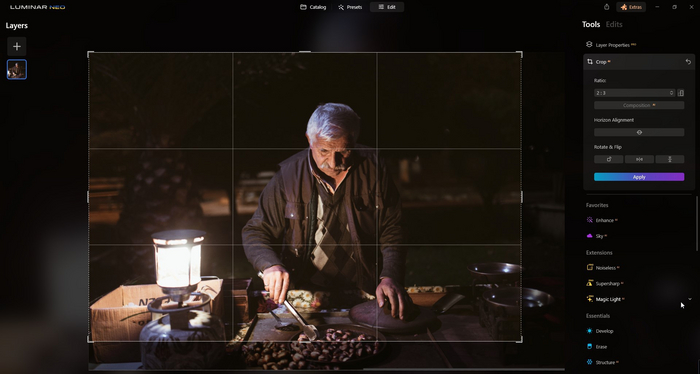Open the Magic Light AI extension
The width and height of the screenshot is (700, 374).
605,299
